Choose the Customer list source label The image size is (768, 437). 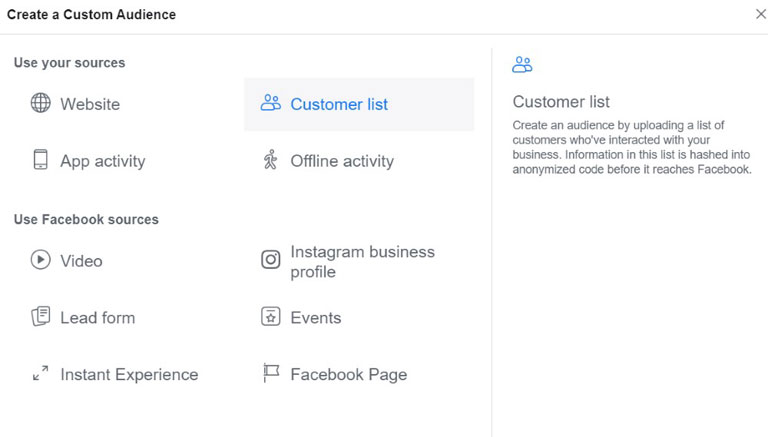[x=339, y=104]
